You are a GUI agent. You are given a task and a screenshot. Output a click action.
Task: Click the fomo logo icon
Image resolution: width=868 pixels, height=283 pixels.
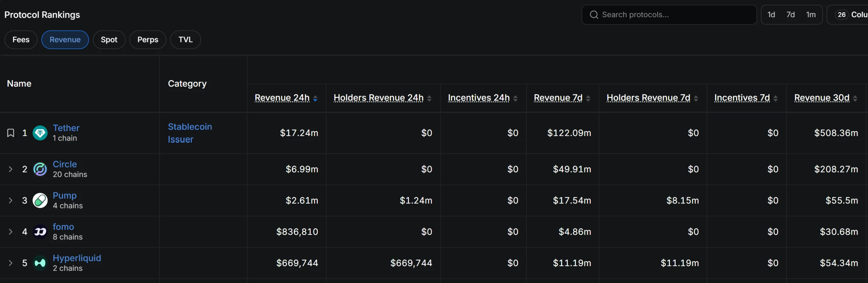click(40, 232)
